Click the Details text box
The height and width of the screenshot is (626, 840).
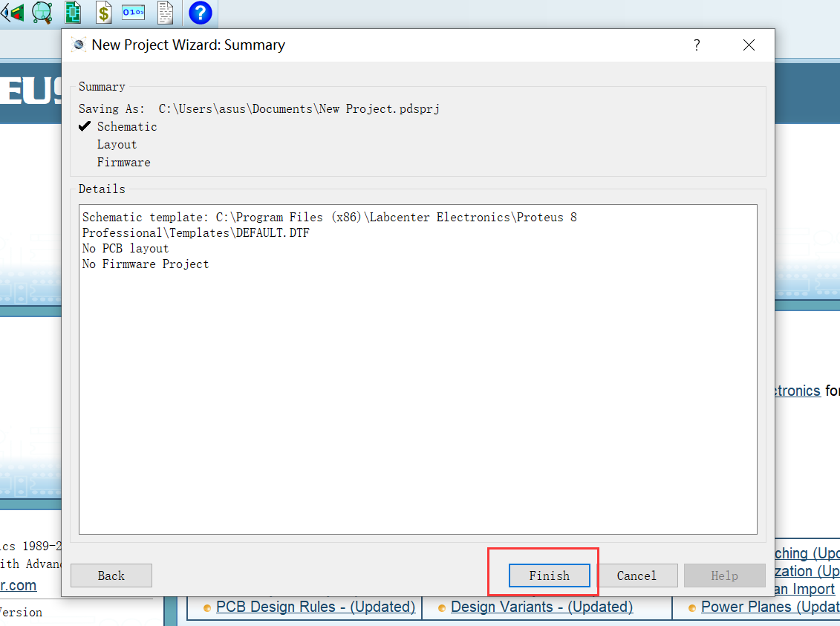pos(418,369)
